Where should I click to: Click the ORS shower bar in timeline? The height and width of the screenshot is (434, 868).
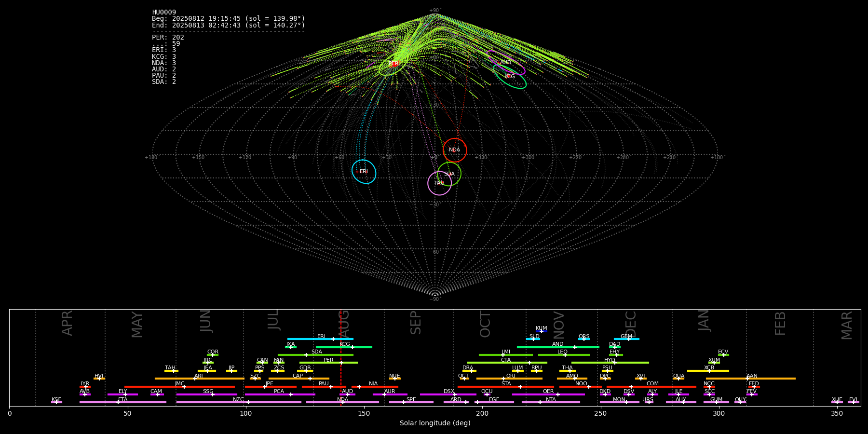[x=584, y=339]
